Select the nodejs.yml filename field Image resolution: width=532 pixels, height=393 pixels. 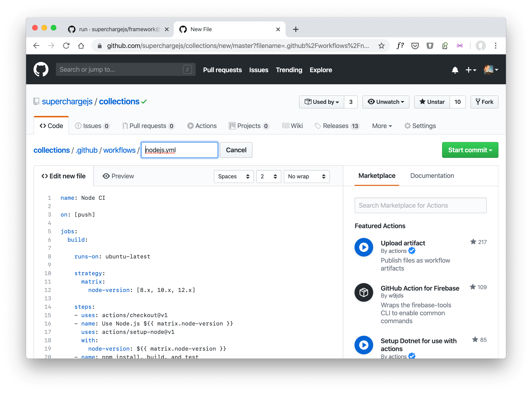[179, 150]
